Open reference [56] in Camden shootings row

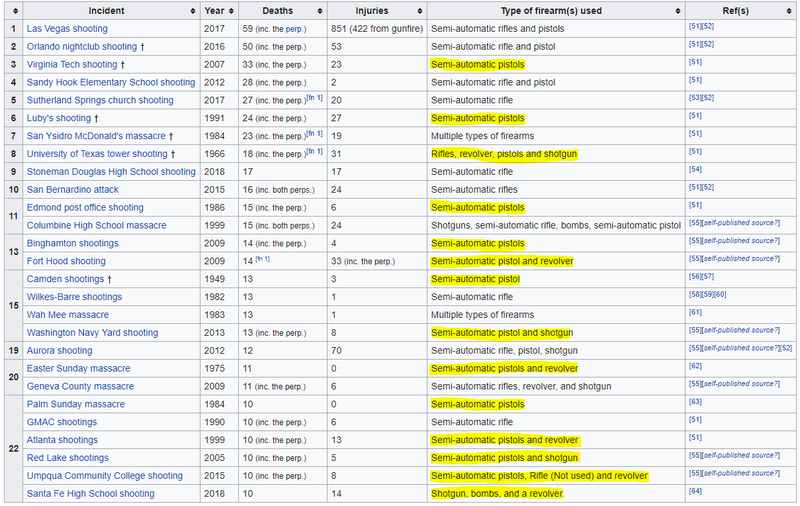695,276
